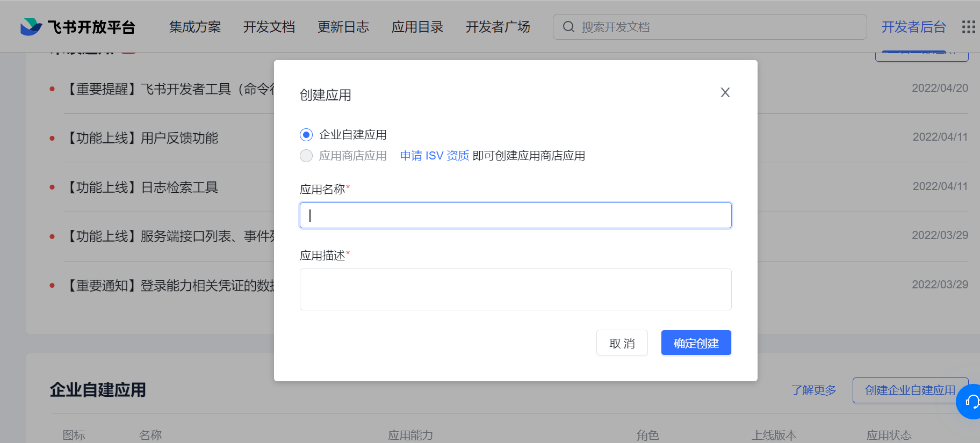
Task: Go to the 开发文档 menu
Action: [x=269, y=27]
